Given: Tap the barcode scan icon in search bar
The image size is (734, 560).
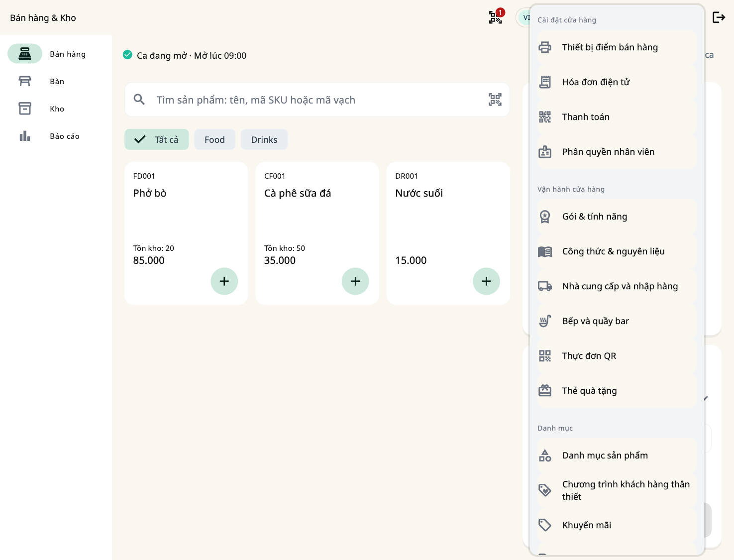Looking at the screenshot, I should pyautogui.click(x=495, y=100).
